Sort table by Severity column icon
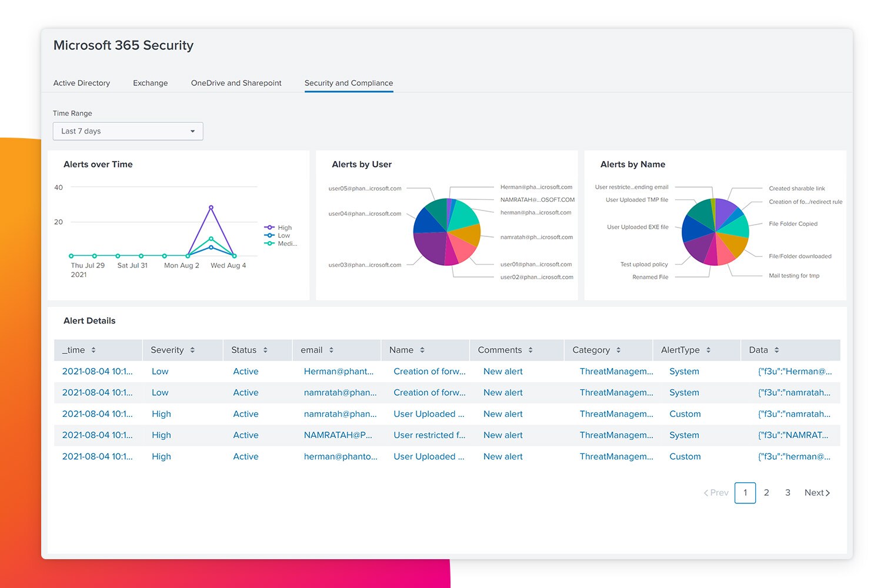The width and height of the screenshot is (894, 588). [x=192, y=350]
